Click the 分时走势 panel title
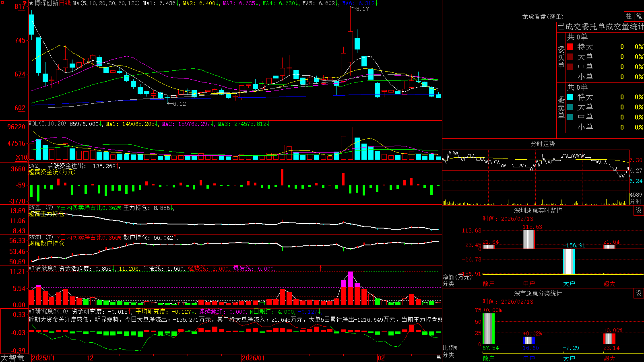This screenshot has width=644, height=362. tap(543, 144)
